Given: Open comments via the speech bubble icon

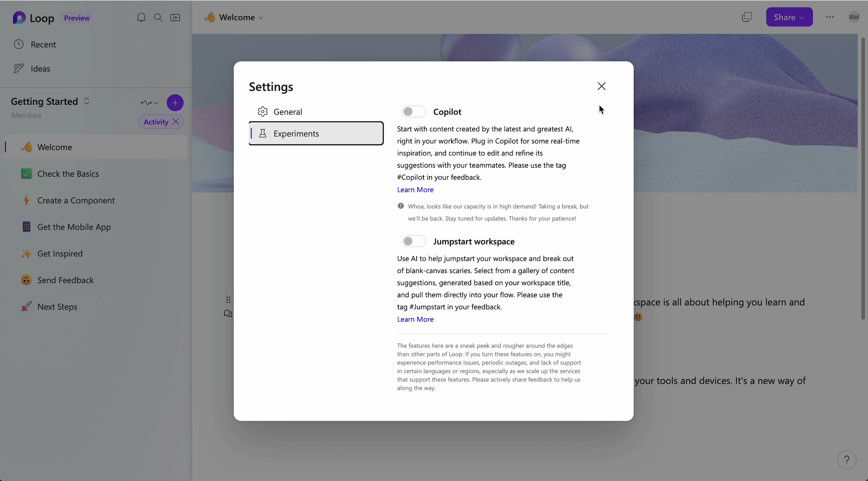Looking at the screenshot, I should (x=227, y=313).
